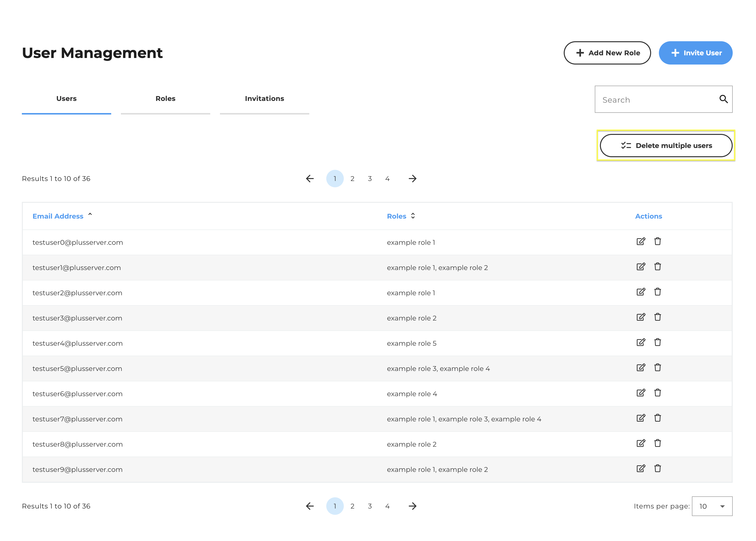Edit testuser3@plusserver.com with pencil icon

pos(641,317)
